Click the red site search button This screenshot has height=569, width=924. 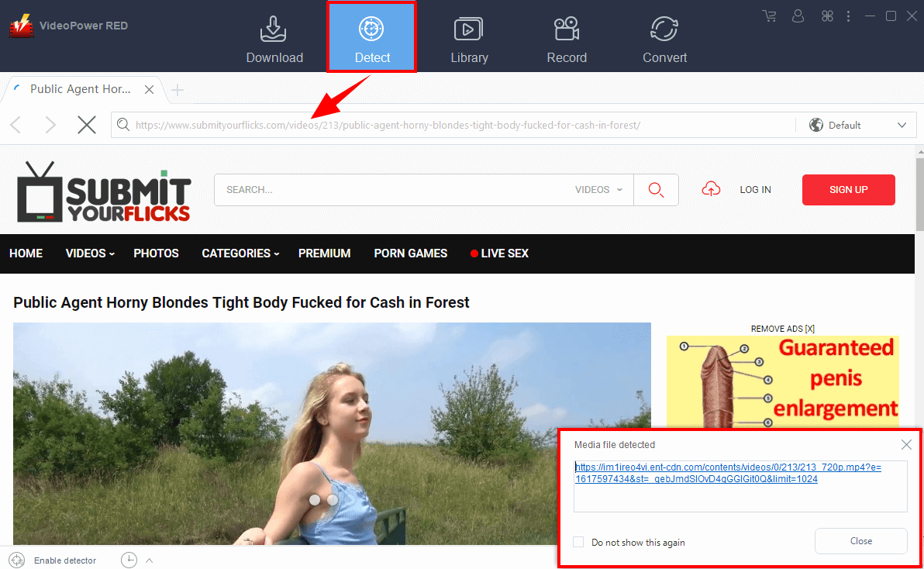(x=656, y=190)
